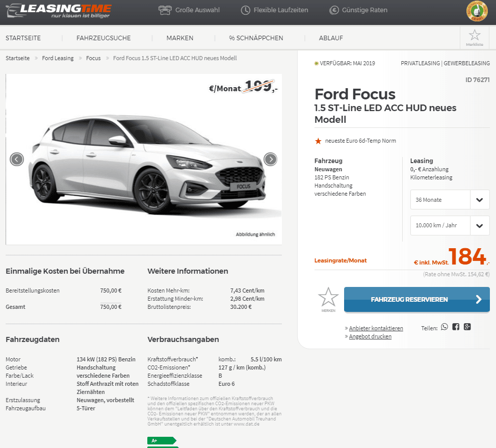
Task: Click Abbildung ähnlich caption
Action: pos(255,234)
